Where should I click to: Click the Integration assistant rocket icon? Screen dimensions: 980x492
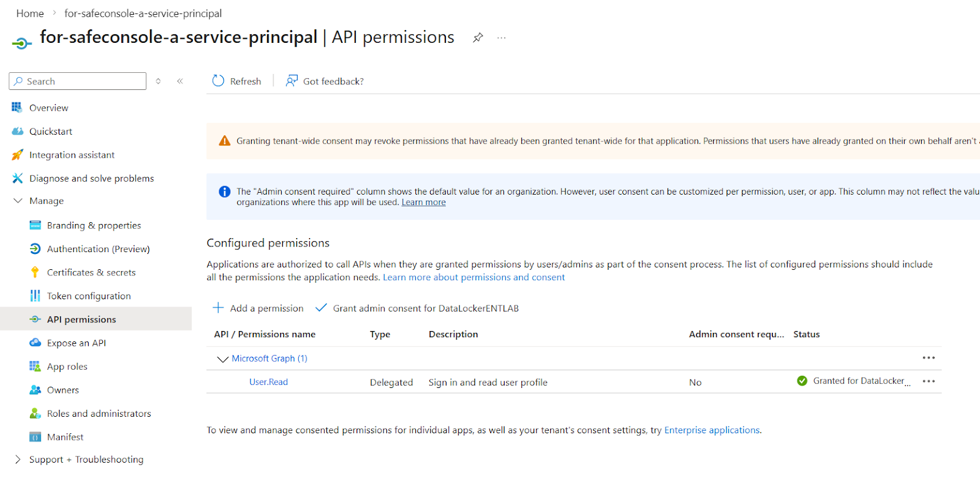[17, 155]
